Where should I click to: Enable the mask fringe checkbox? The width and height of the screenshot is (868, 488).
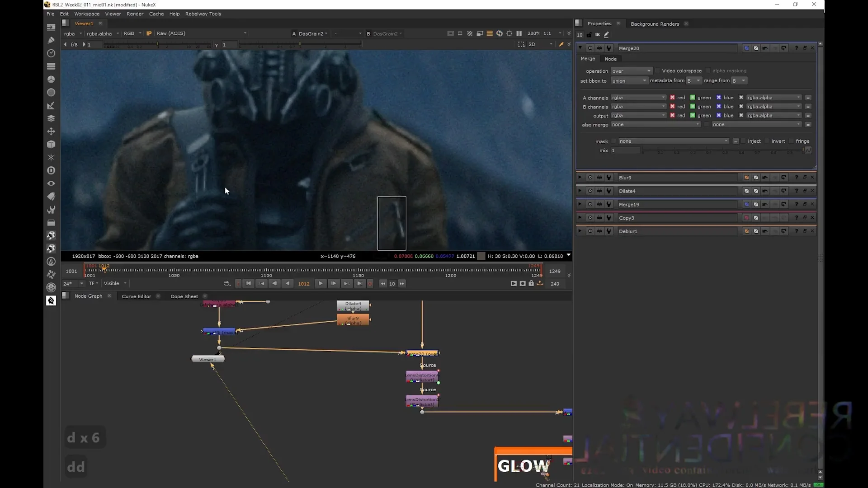(792, 141)
